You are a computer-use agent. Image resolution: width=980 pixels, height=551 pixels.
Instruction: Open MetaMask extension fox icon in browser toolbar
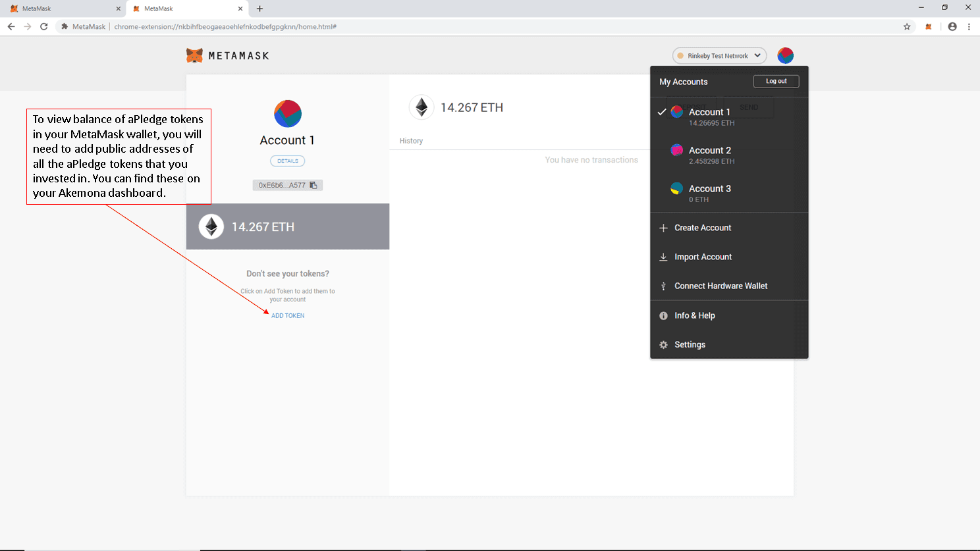point(929,26)
